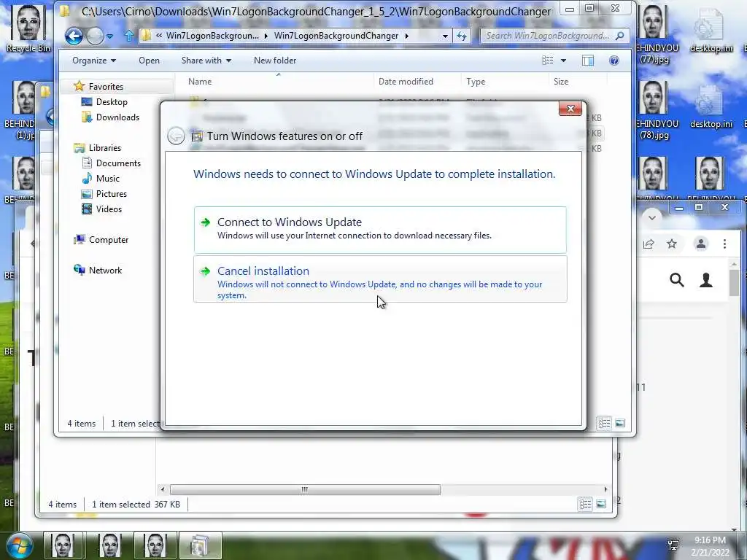Viewport: 747px width, 560px height.
Task: Click Open in the Explorer toolbar
Action: tap(149, 61)
